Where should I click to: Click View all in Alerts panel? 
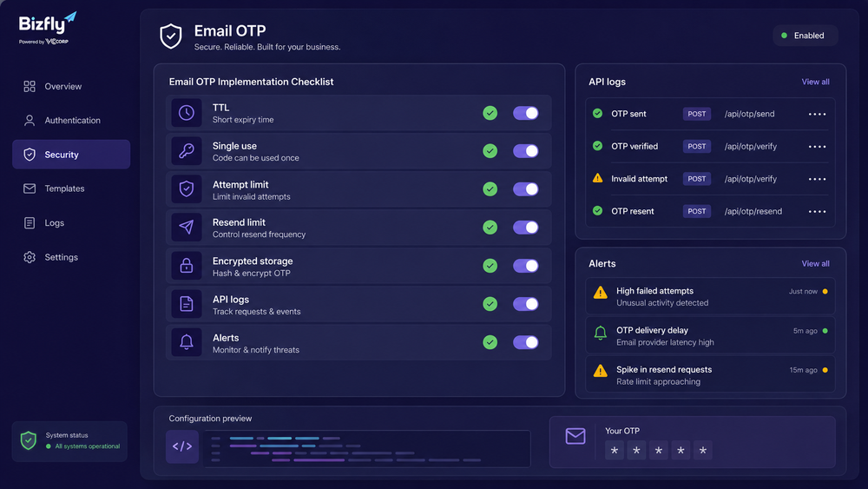[x=815, y=263]
